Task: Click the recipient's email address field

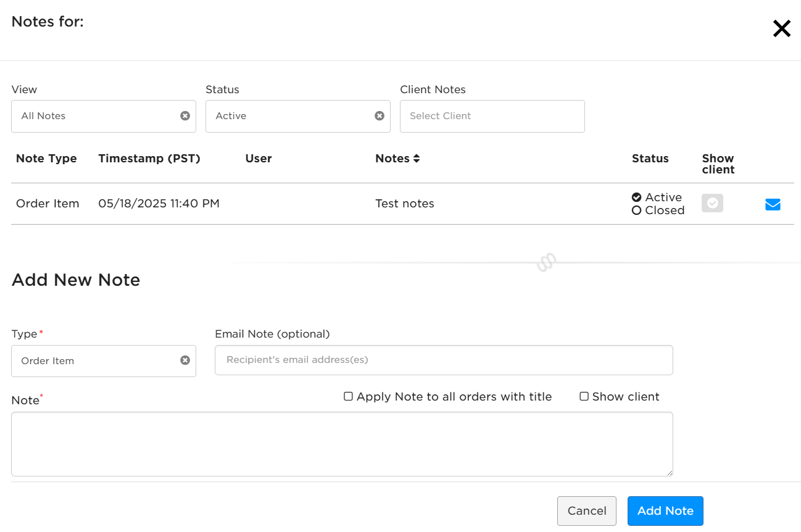Action: [444, 360]
